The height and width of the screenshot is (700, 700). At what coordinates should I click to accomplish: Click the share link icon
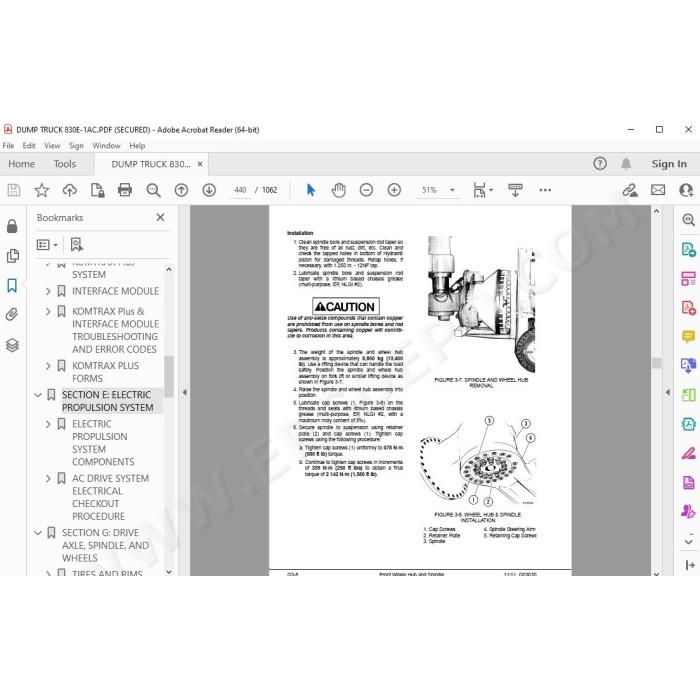pos(630,190)
